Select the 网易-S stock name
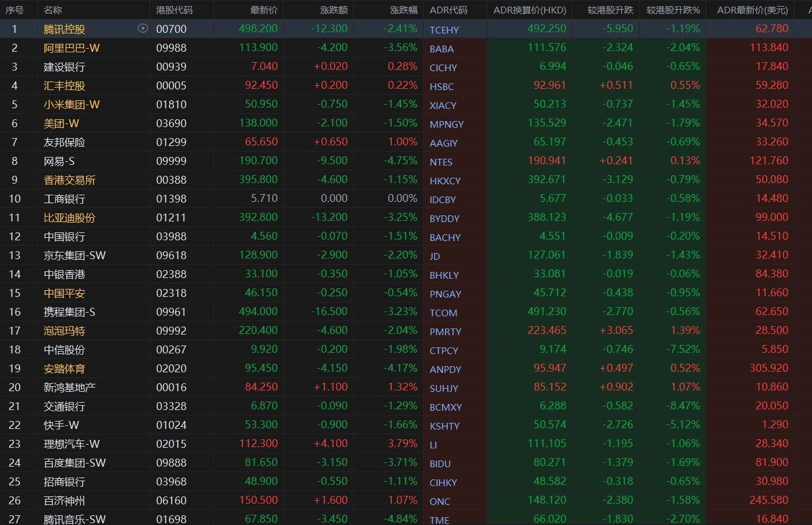 pos(59,161)
